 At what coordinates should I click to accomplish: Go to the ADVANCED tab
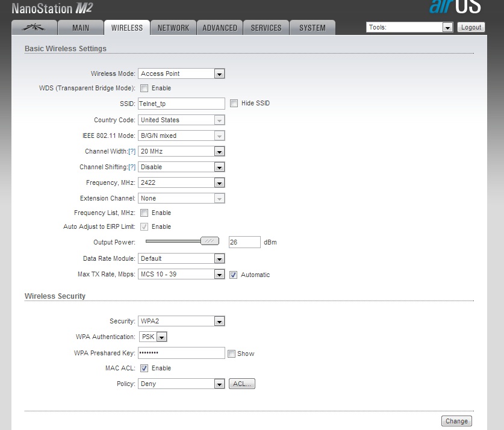(x=220, y=28)
